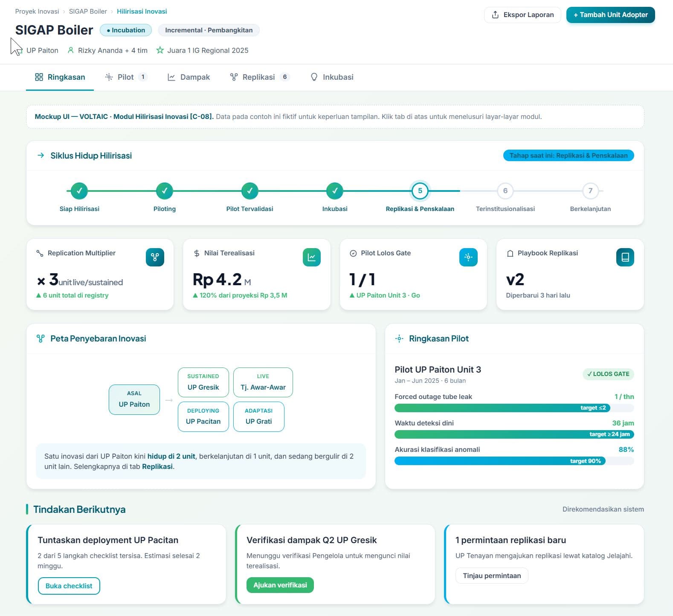This screenshot has width=673, height=616.
Task: Open the Ringkasan tab
Action: pyautogui.click(x=60, y=77)
